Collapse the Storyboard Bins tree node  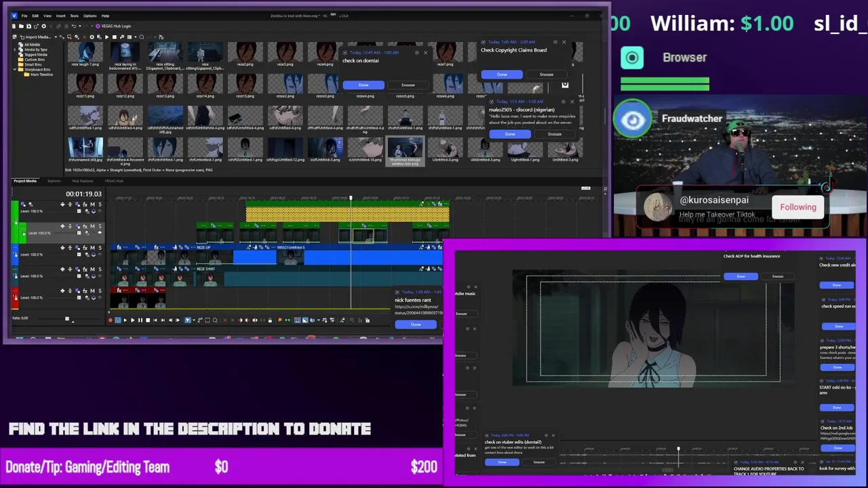pos(16,69)
